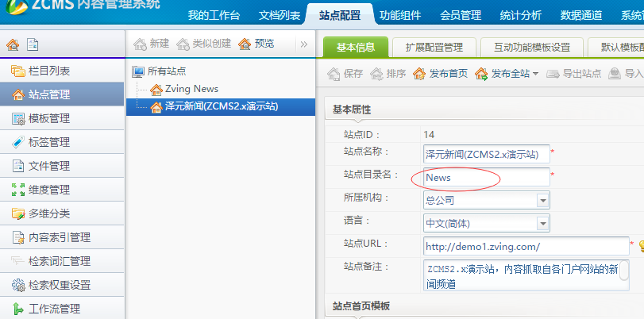Click the 站点目录名 input field
Screen dimensions: 644x319
coord(486,177)
